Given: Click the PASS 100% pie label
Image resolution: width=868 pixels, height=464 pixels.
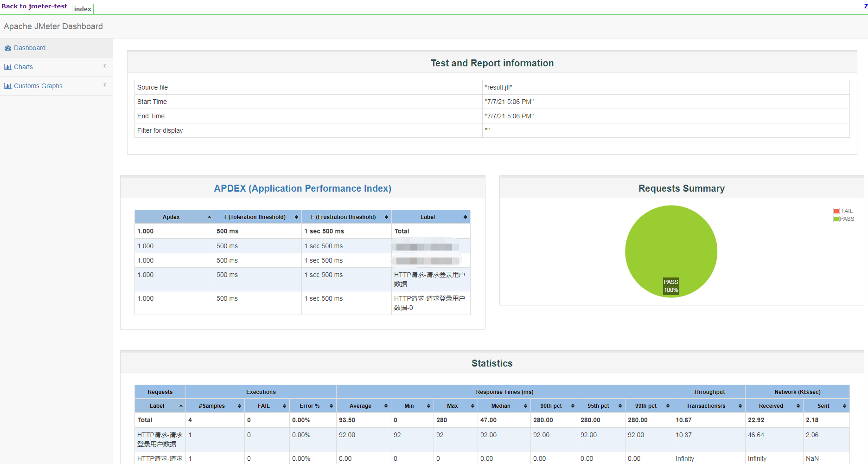Looking at the screenshot, I should pyautogui.click(x=671, y=286).
